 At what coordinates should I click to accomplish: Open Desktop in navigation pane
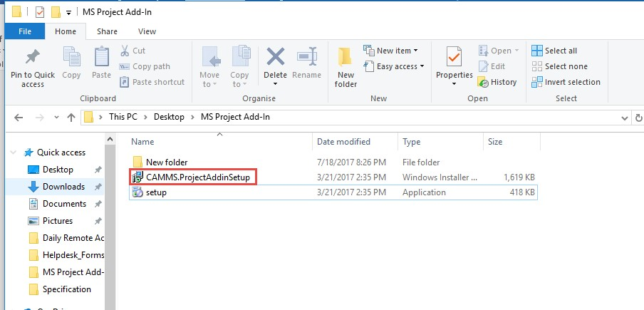[x=58, y=170]
